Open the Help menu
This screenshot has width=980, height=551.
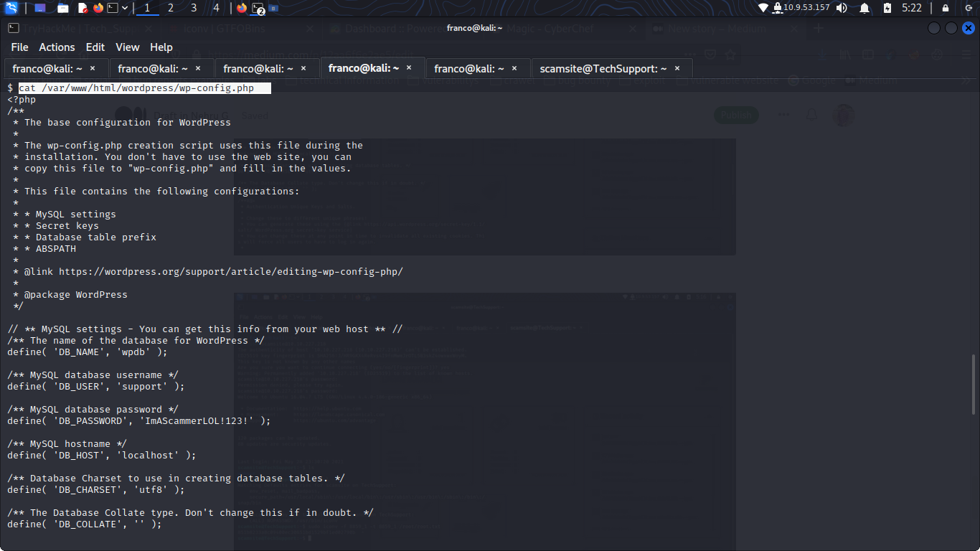click(x=161, y=47)
